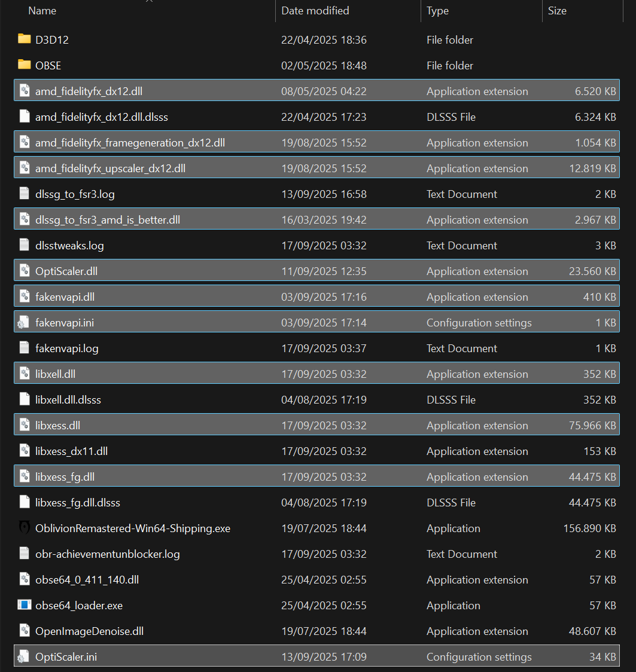Sort files by the Name column header
The width and height of the screenshot is (636, 672).
coord(42,11)
